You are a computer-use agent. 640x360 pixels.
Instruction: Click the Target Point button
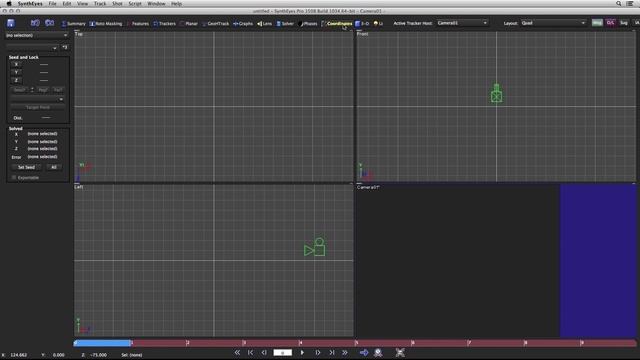(x=38, y=107)
